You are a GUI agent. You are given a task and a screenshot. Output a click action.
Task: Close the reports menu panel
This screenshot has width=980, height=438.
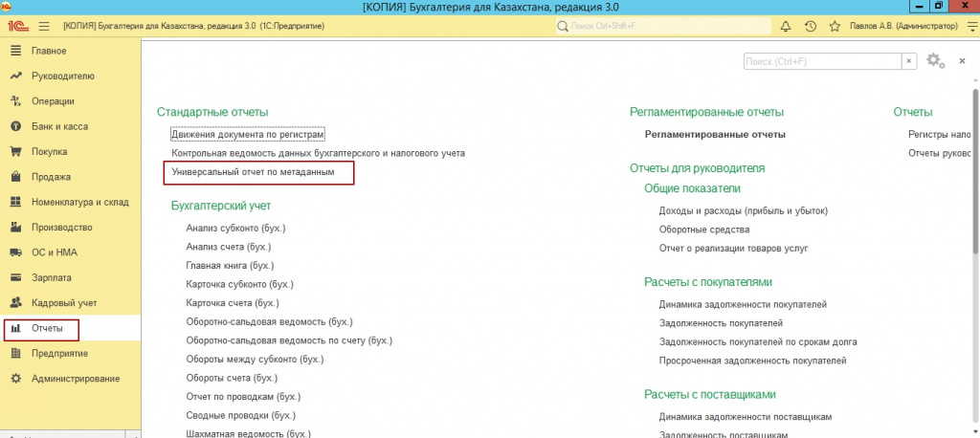pyautogui.click(x=963, y=60)
